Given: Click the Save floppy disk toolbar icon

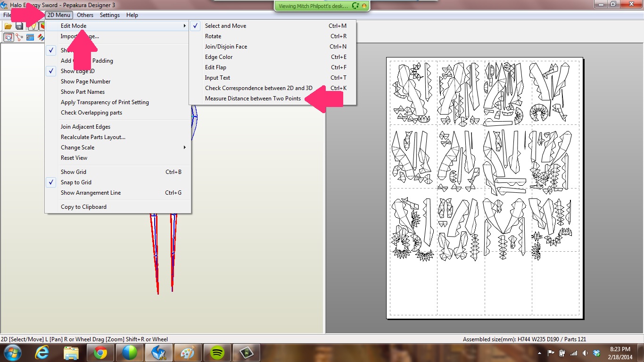Looking at the screenshot, I should point(19,26).
